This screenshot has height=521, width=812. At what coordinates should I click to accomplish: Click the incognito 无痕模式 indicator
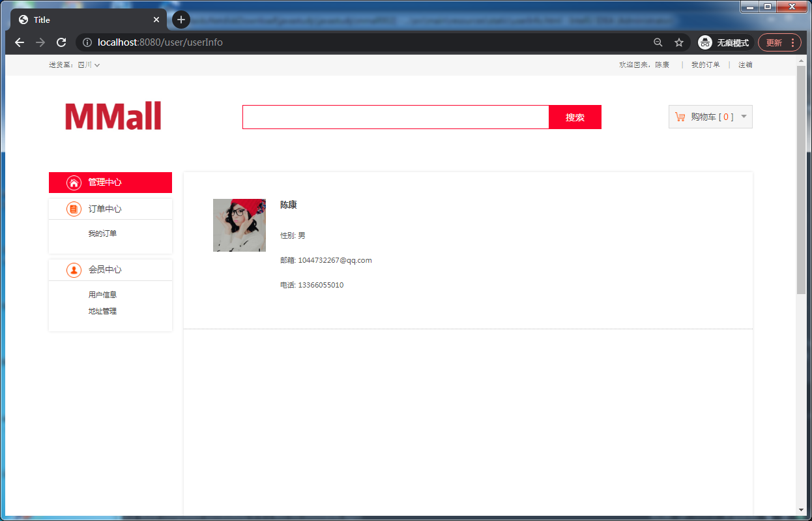tap(724, 42)
